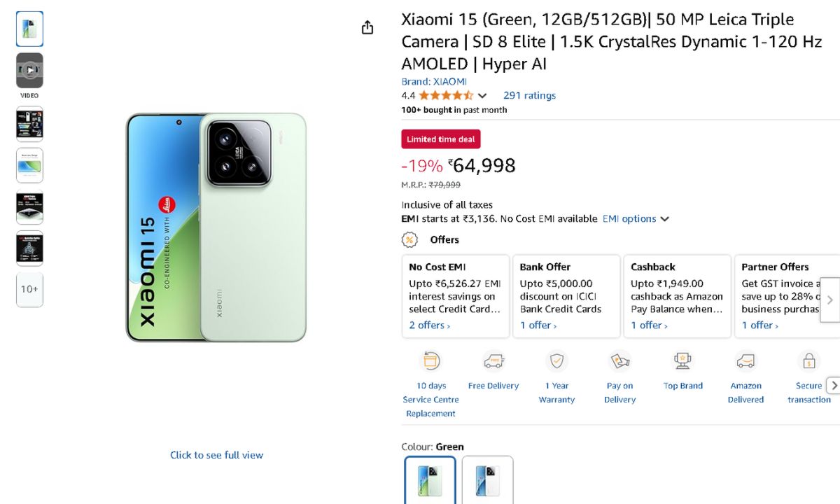
Task: Open the 291 ratings link
Action: 529,95
